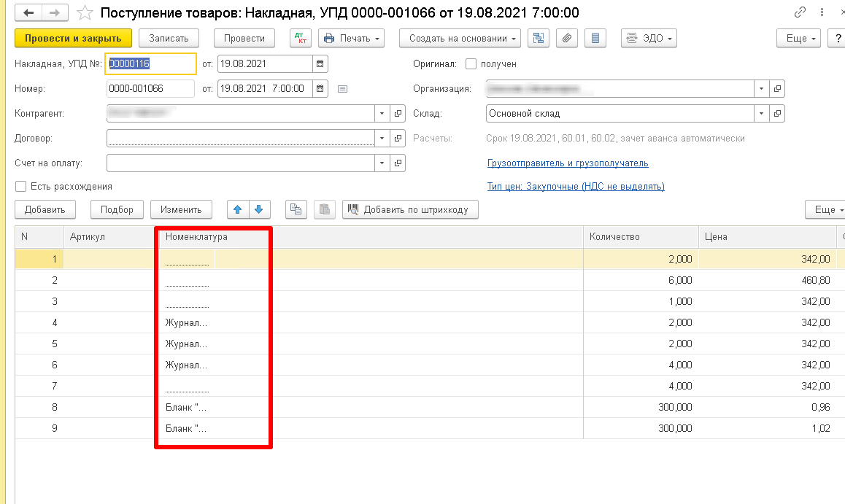Move row up with the blue arrow
The image size is (845, 504).
pos(238,209)
